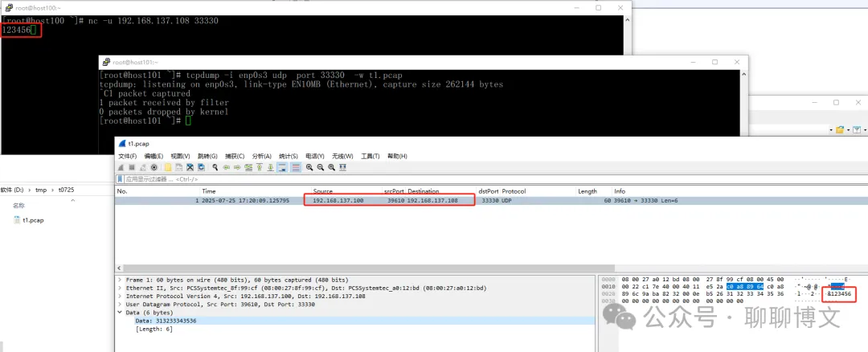This screenshot has height=352, width=868.
Task: Click the Wireshark fin icon beside t1.pcap title
Action: pos(122,143)
